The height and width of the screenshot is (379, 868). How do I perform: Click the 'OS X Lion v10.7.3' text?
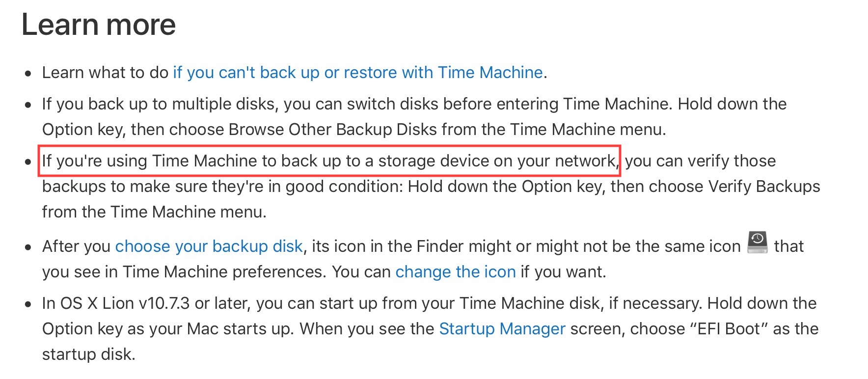[x=125, y=303]
